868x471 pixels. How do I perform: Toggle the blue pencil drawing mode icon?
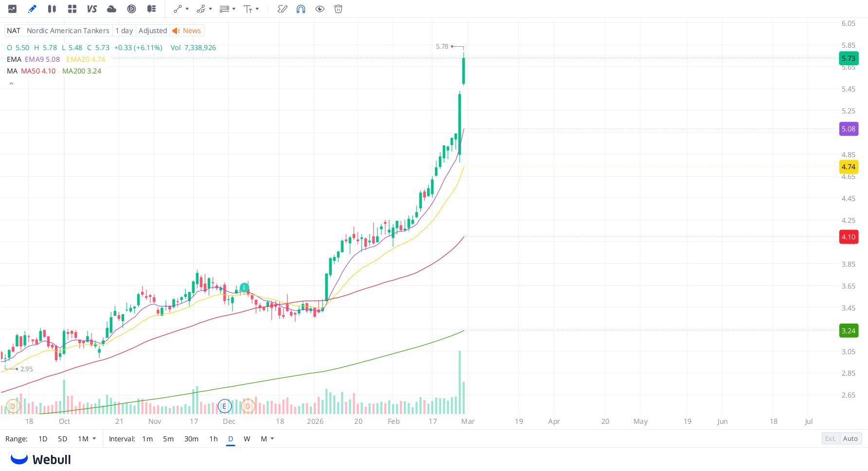32,9
